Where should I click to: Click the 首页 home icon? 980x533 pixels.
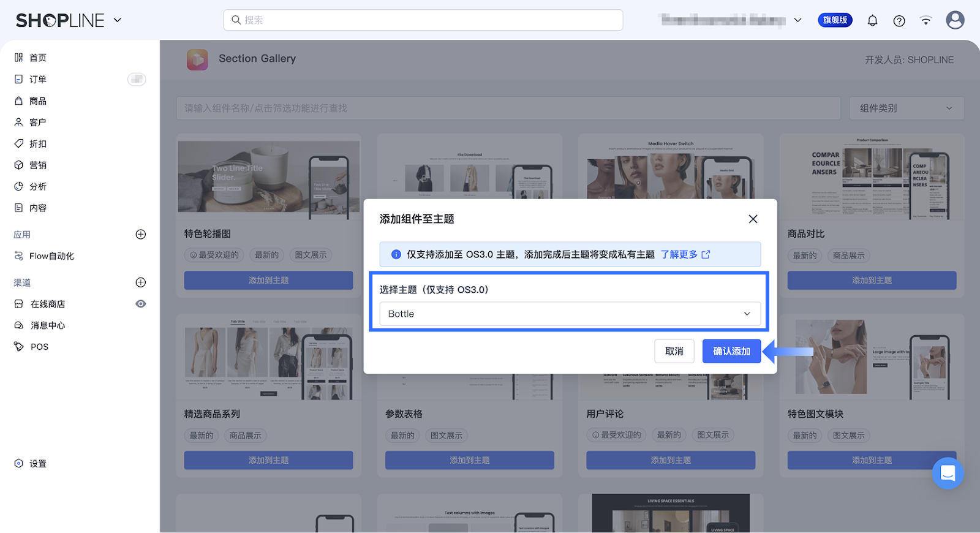coord(19,58)
